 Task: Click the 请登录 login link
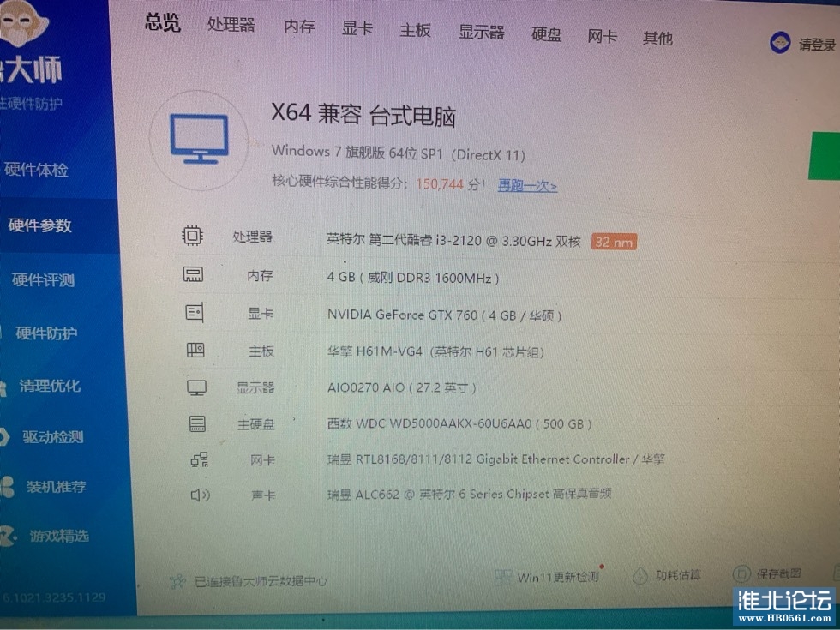[817, 45]
